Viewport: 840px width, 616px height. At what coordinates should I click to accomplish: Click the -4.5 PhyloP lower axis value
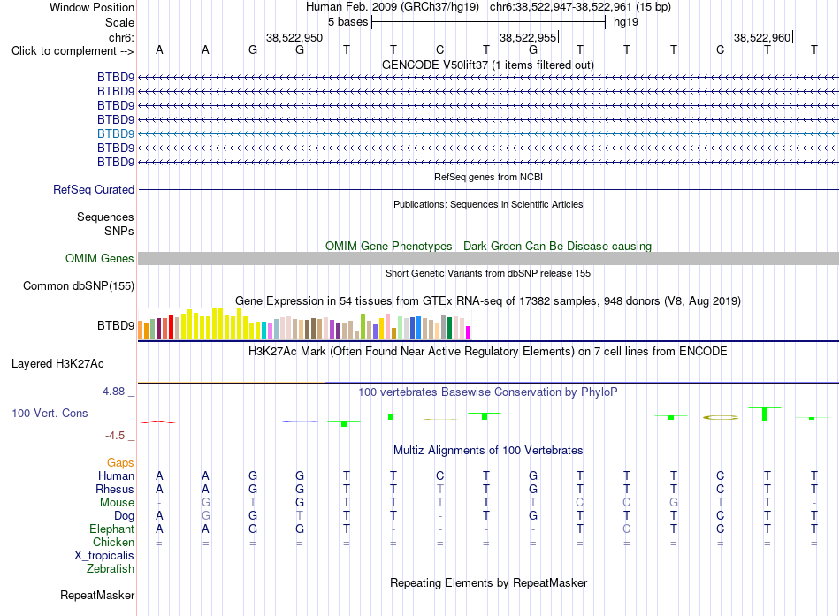[115, 436]
